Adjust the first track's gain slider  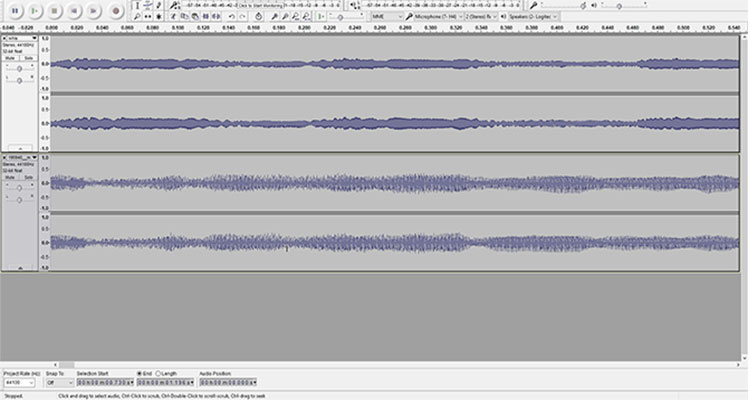pos(19,68)
